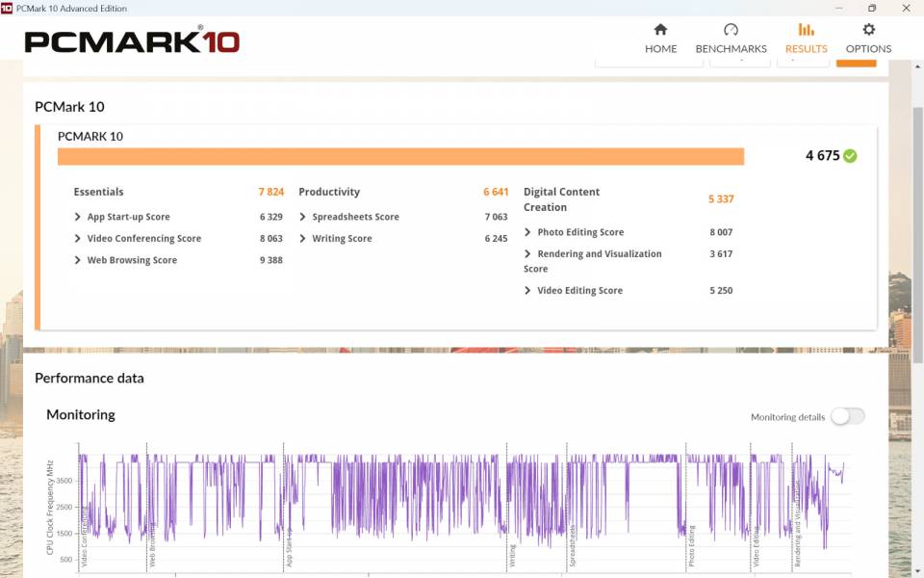Click the App Start-up score value 6 329
This screenshot has height=578, width=924.
pos(271,217)
